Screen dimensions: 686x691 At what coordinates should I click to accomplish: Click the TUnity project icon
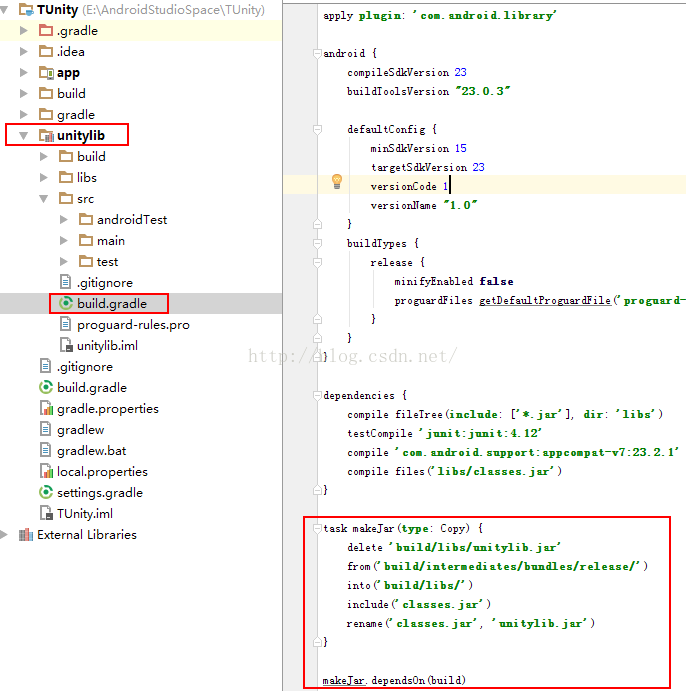[26, 10]
